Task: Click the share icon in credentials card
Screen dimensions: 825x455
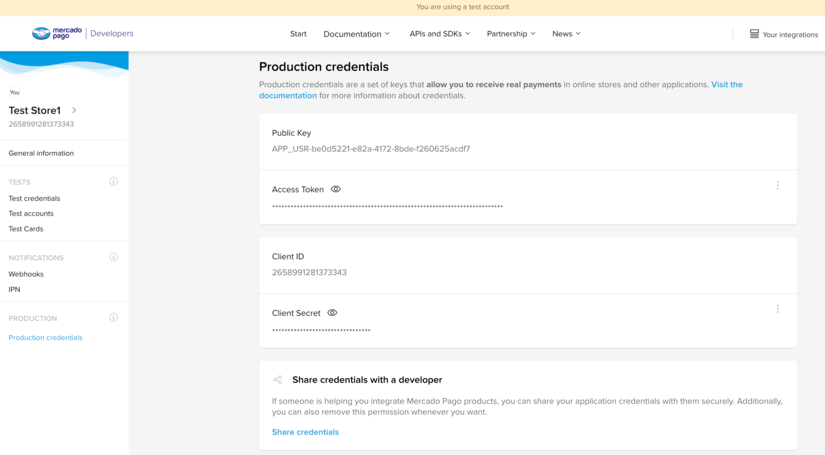Action: pos(278,380)
